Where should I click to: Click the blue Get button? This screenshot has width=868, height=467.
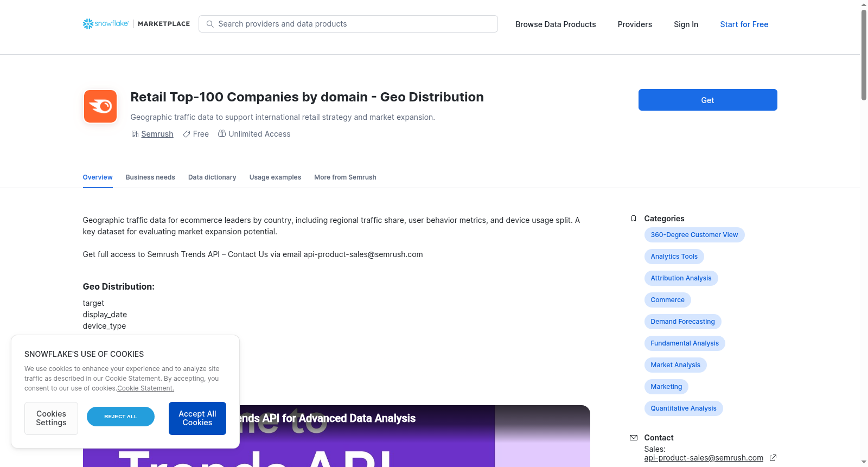pos(707,100)
